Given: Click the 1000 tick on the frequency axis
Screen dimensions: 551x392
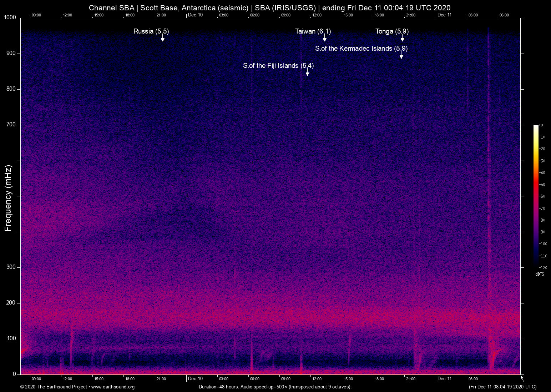Looking at the screenshot, I should click(10, 17).
